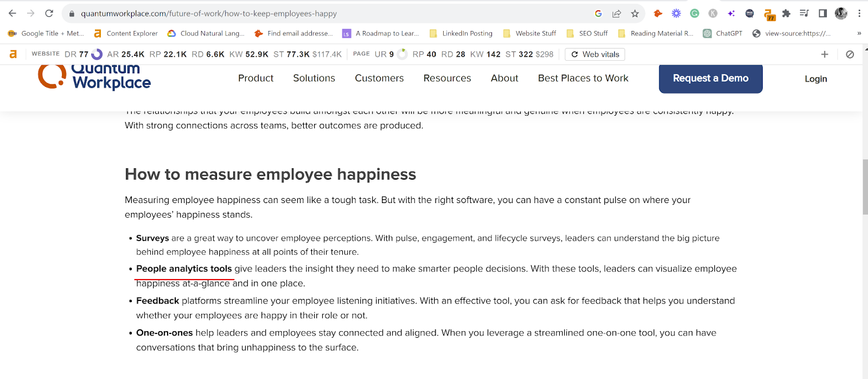Open the media controls queue icon
The image size is (868, 379).
[x=805, y=14]
